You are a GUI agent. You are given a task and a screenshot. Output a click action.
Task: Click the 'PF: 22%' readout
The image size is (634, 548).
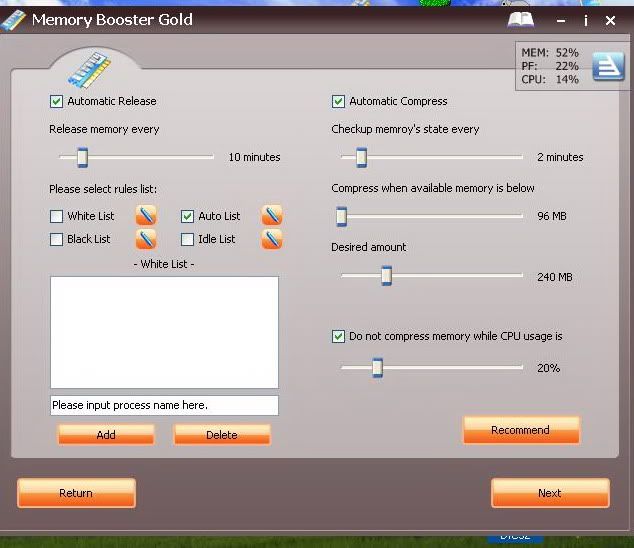(x=550, y=66)
